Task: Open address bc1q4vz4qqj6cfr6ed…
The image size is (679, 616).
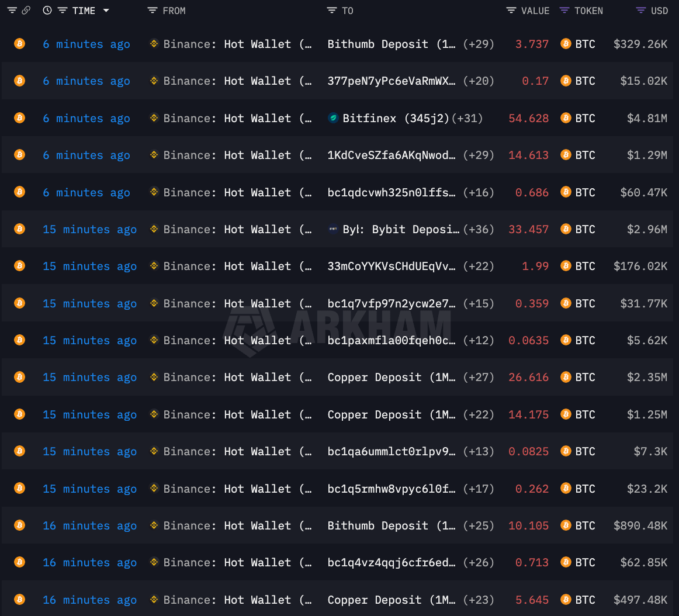Action: point(392,562)
